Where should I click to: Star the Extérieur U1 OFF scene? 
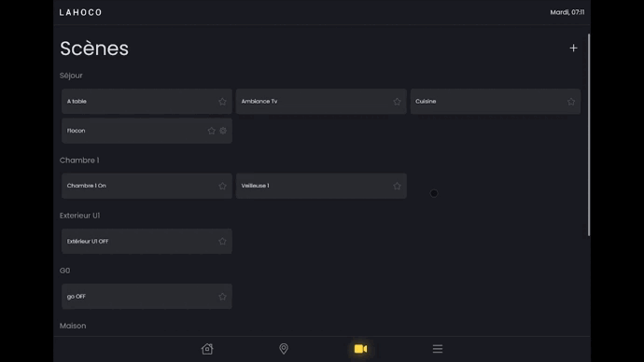(x=222, y=242)
